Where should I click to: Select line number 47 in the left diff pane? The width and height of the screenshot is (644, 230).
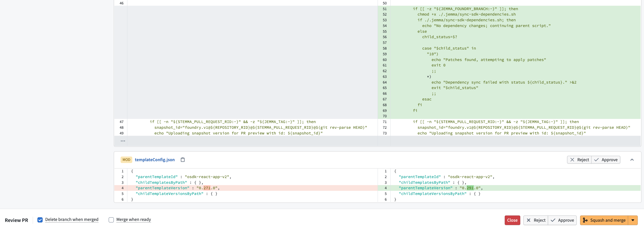tap(121, 122)
